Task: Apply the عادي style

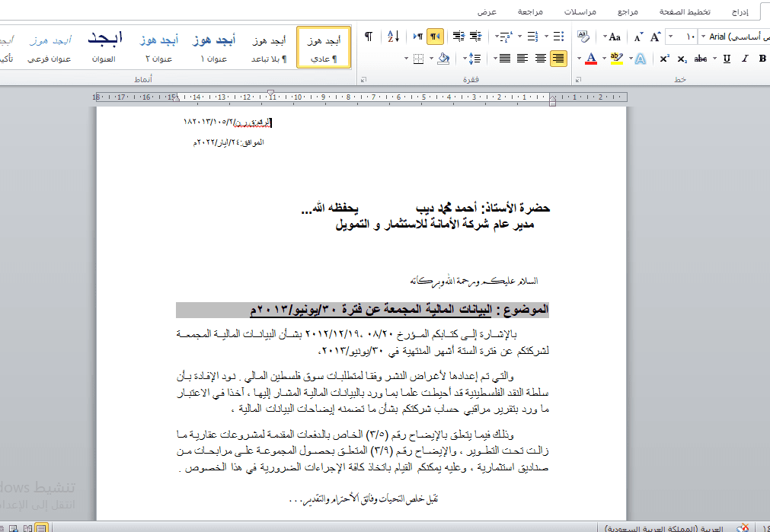Action: point(324,47)
